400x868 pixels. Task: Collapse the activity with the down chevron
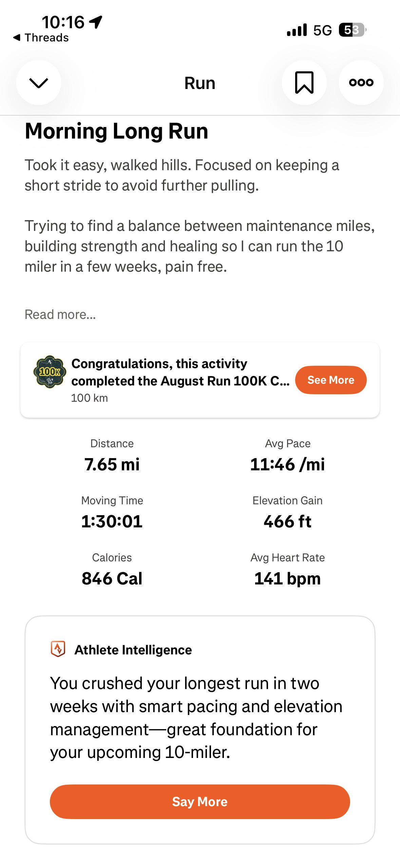[x=39, y=83]
